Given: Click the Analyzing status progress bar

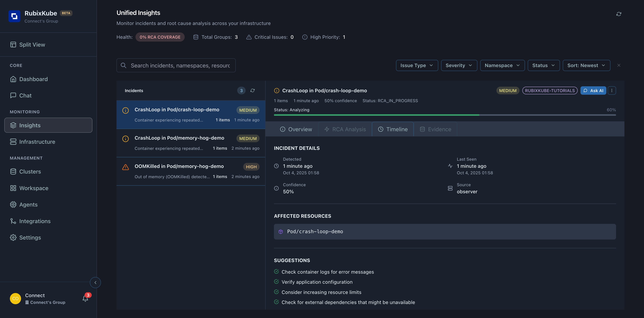Looking at the screenshot, I should [445, 115].
